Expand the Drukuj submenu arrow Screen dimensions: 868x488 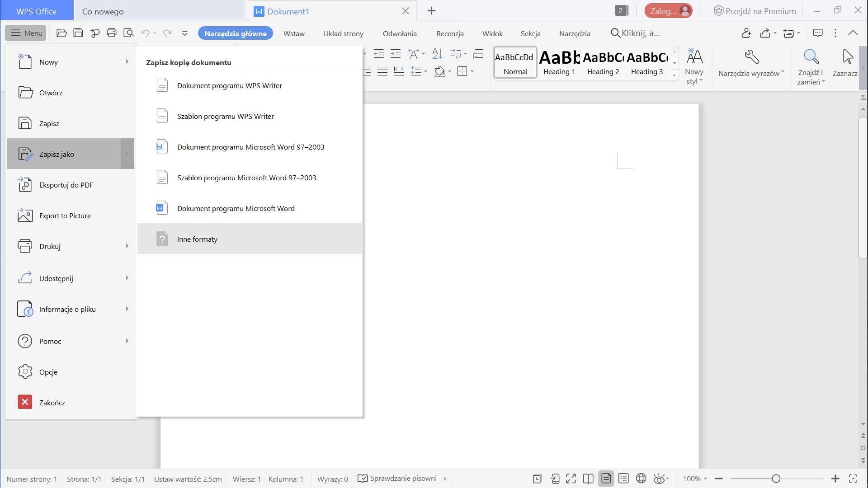pos(127,246)
